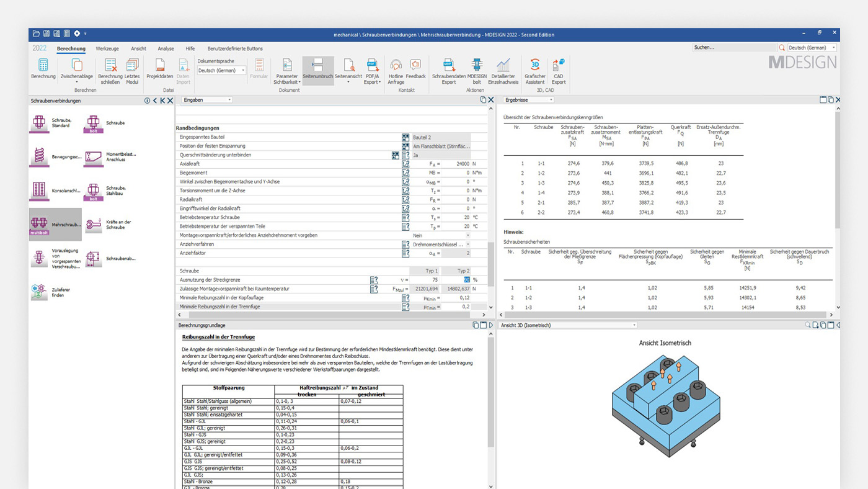Go back in Schraubenverbindungen panel

click(x=155, y=101)
